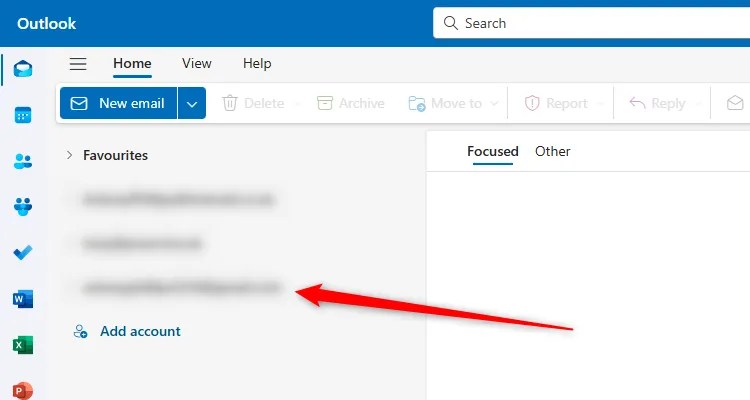Open the To Do checkmark icon

click(x=23, y=252)
